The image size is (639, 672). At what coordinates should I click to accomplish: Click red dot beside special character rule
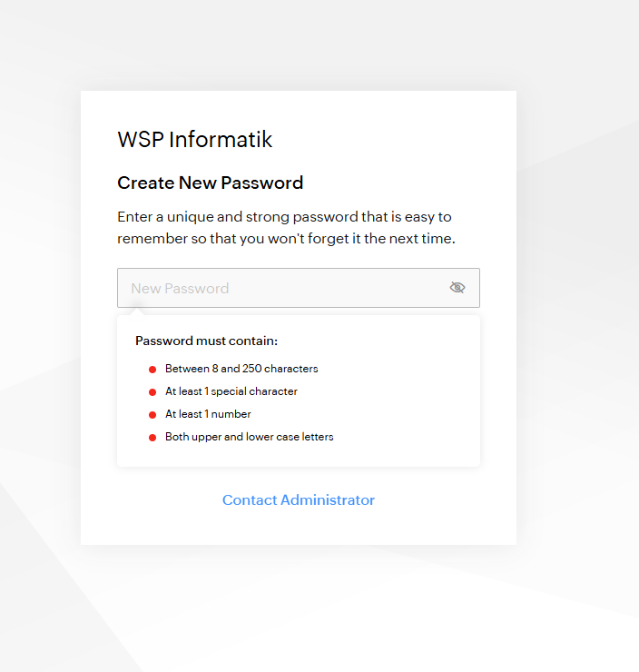click(x=152, y=392)
